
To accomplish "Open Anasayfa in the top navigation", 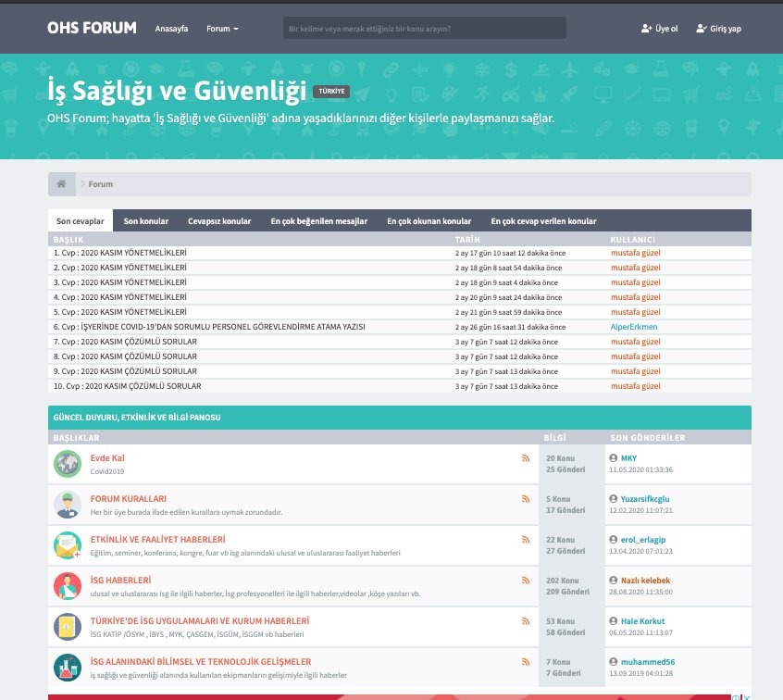I will tap(171, 29).
